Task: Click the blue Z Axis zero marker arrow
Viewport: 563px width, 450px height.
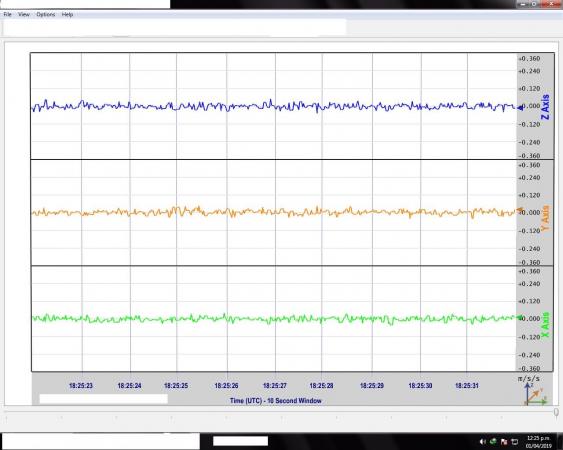Action: [520, 107]
